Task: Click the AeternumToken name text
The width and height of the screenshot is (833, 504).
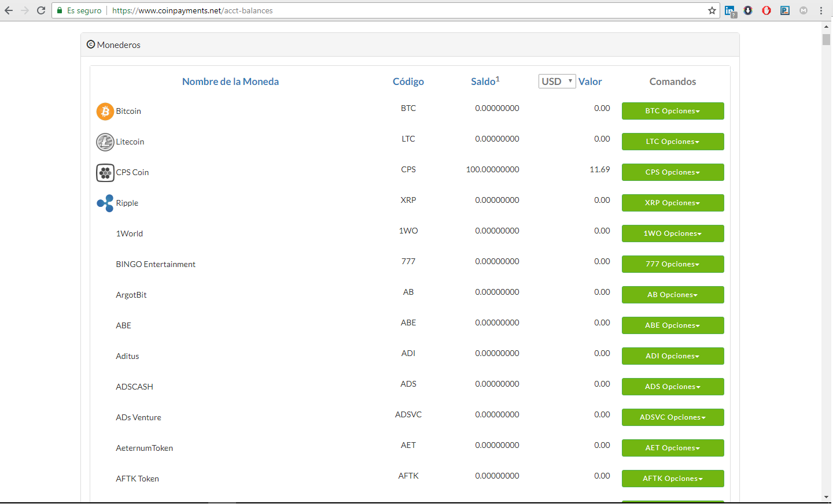Action: (145, 448)
